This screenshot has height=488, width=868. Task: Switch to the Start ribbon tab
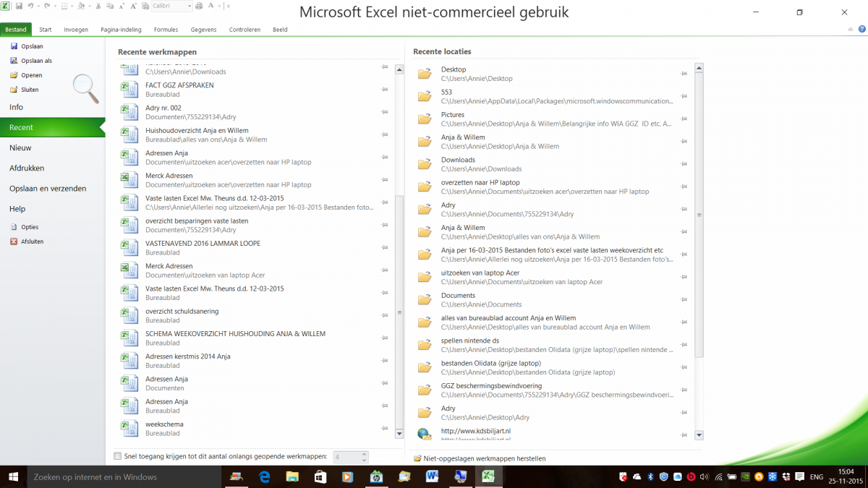[46, 30]
